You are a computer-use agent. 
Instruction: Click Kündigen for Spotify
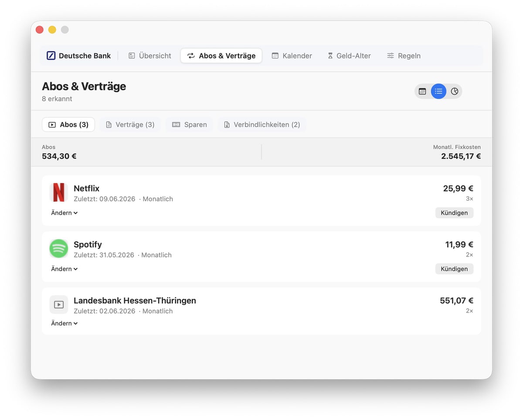click(454, 269)
